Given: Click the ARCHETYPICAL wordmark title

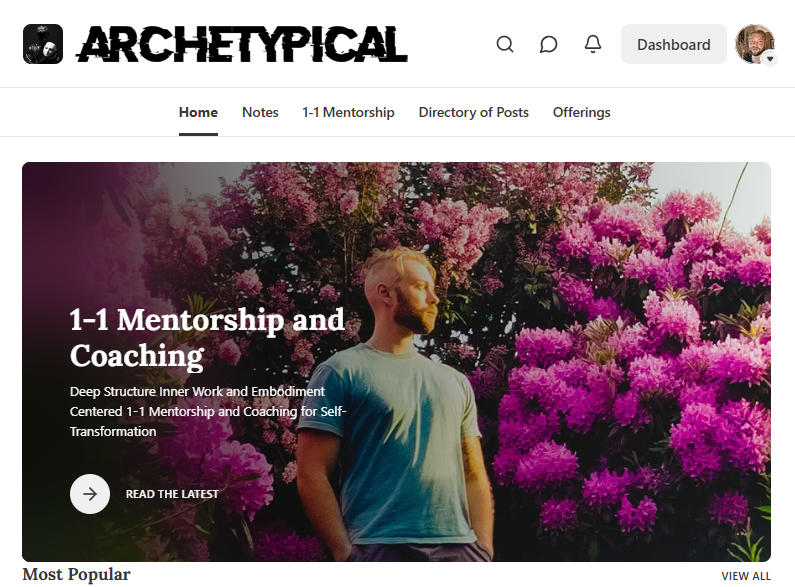Looking at the screenshot, I should click(242, 44).
